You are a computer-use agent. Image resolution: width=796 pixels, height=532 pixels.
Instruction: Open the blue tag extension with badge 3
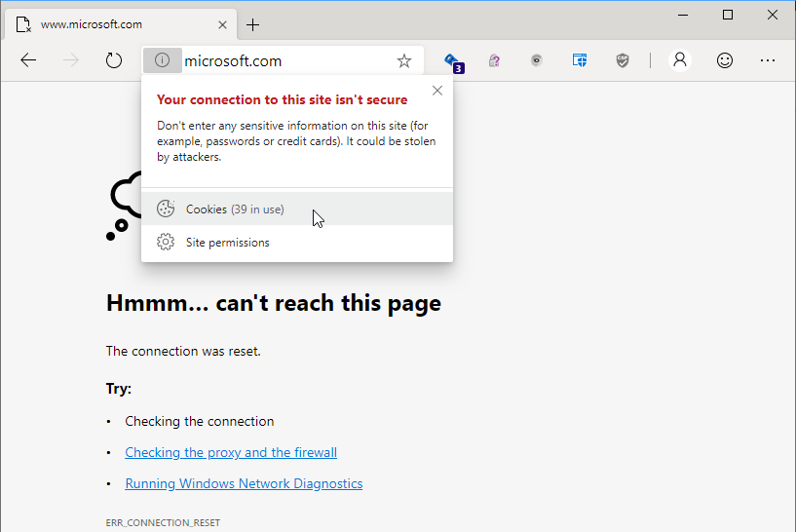click(453, 61)
